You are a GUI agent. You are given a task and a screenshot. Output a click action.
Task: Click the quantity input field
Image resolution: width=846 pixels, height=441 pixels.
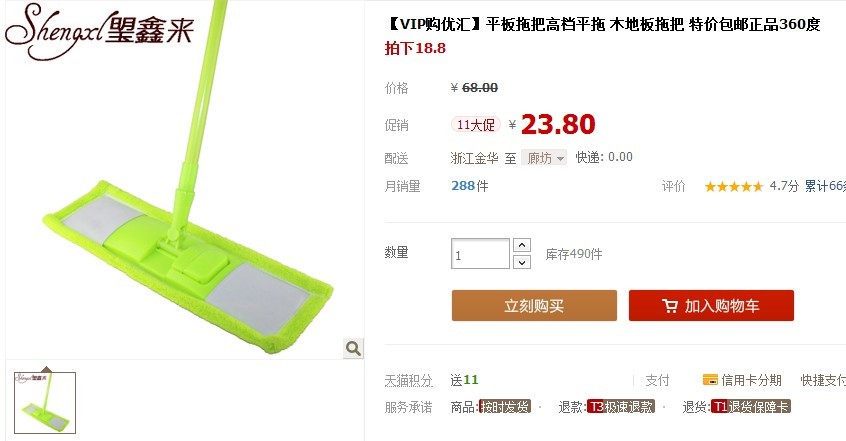pyautogui.click(x=480, y=254)
